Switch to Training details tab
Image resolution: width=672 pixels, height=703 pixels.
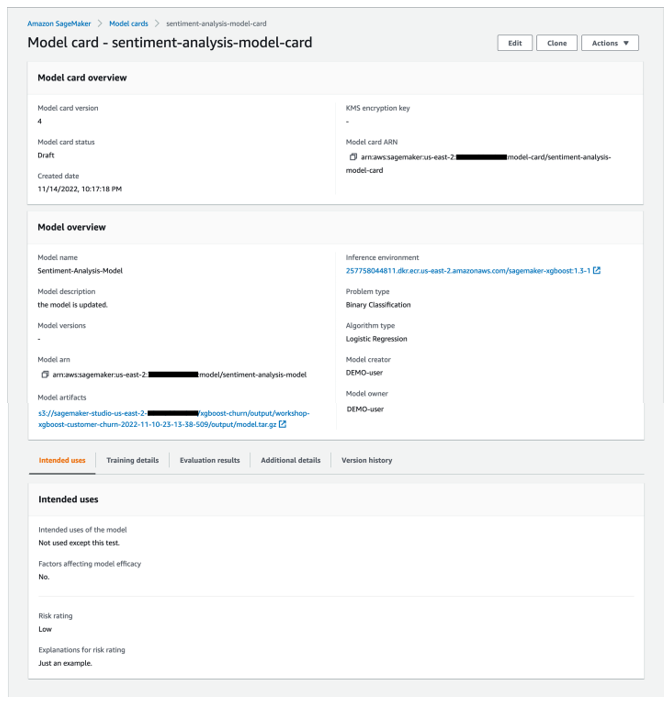point(133,460)
